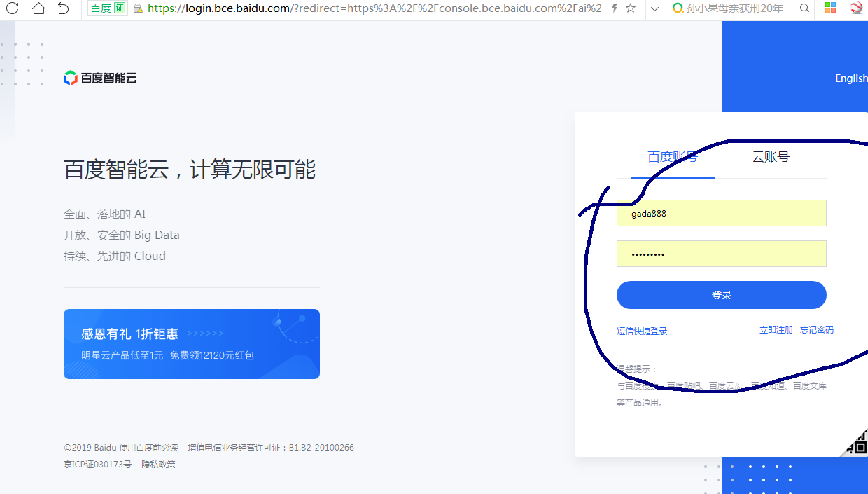Click 增值电信业务经营许可证 footer text
This screenshot has width=868, height=494.
[x=271, y=447]
